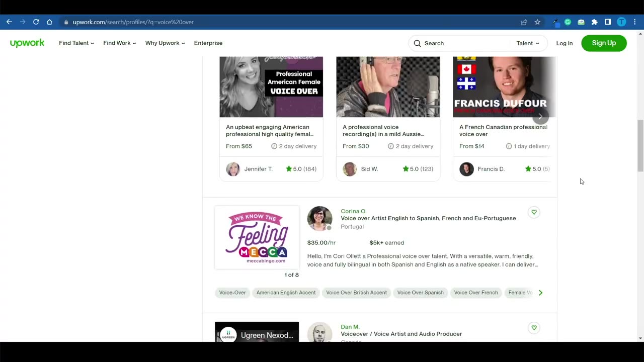
Task: Click the From $65 price text
Action: (x=239, y=146)
